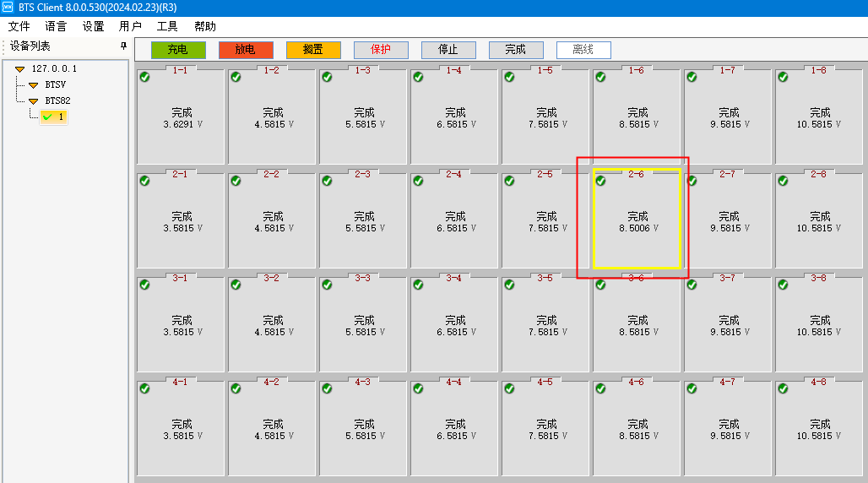
Task: Collapse the BTS82 device node
Action: point(33,101)
